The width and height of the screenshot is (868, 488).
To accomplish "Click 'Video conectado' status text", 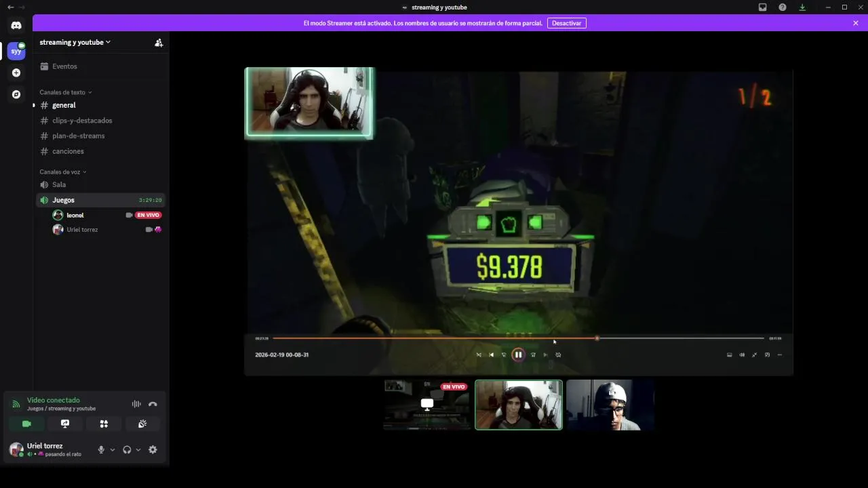I will click(54, 401).
